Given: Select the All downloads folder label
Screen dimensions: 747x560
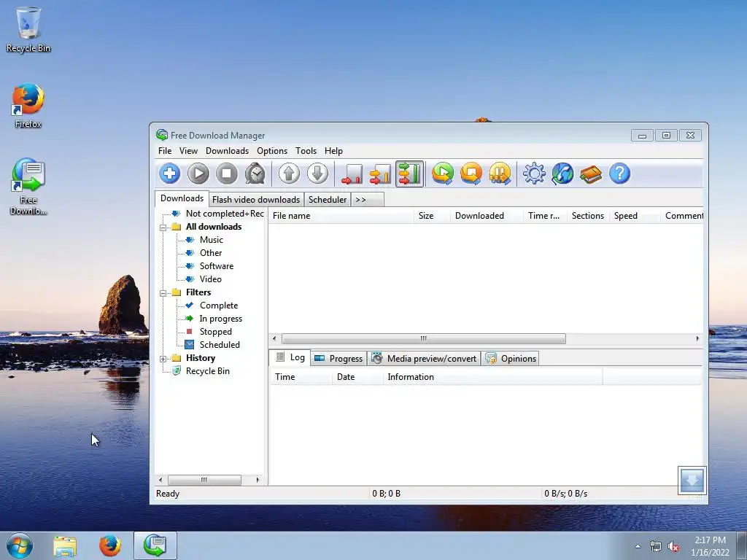Looking at the screenshot, I should pyautogui.click(x=214, y=227).
